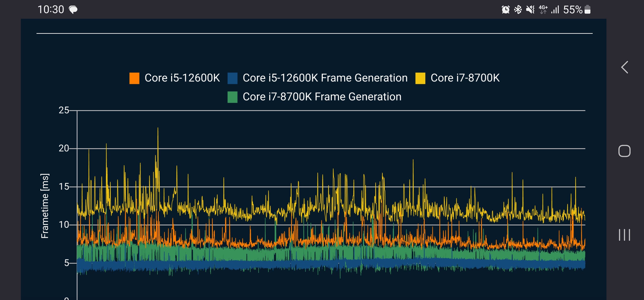Click the 5 y-axis tick label
This screenshot has height=300, width=644.
tap(67, 263)
